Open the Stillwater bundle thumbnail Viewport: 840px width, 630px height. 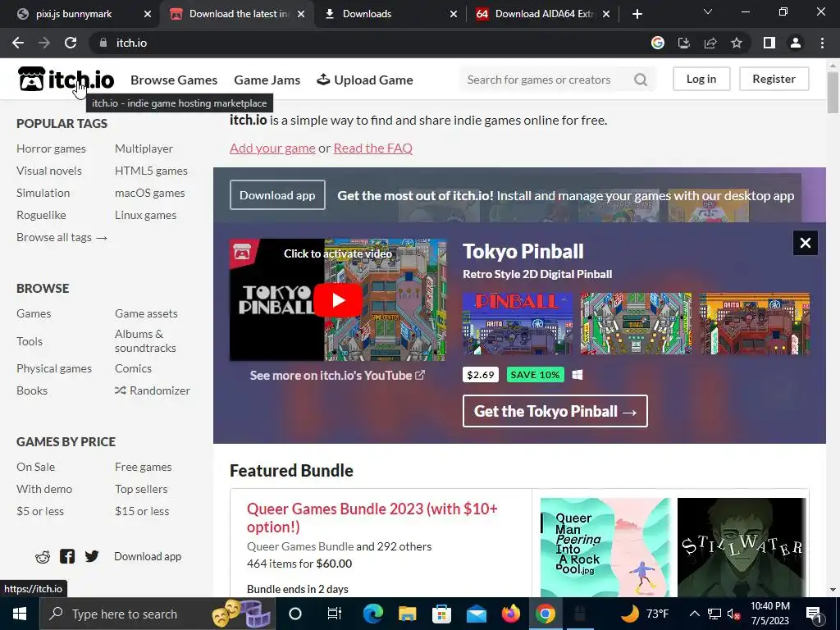point(742,547)
